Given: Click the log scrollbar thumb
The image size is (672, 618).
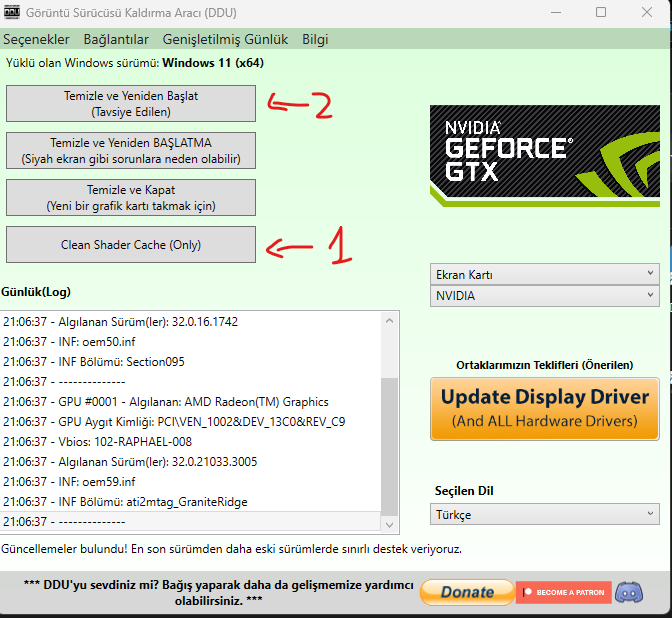Looking at the screenshot, I should click(x=389, y=447).
